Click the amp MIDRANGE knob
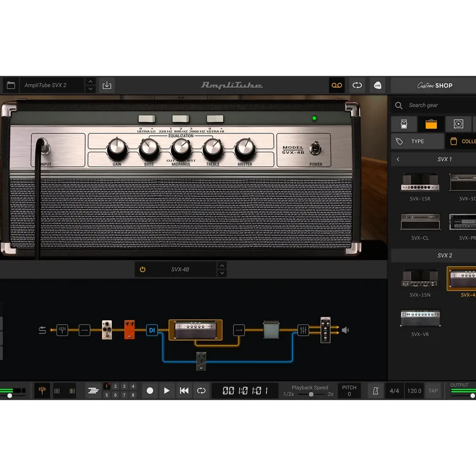The width and height of the screenshot is (476, 476). coord(181,148)
